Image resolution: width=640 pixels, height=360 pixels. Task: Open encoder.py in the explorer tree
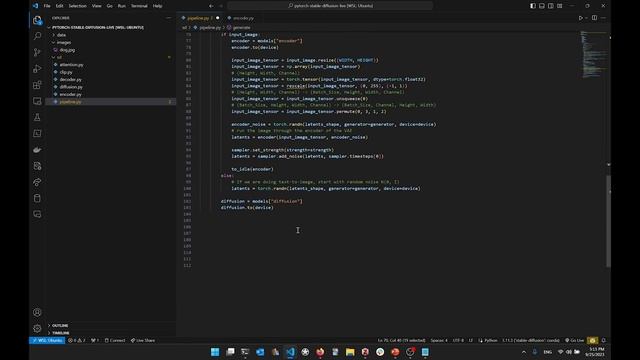(70, 94)
